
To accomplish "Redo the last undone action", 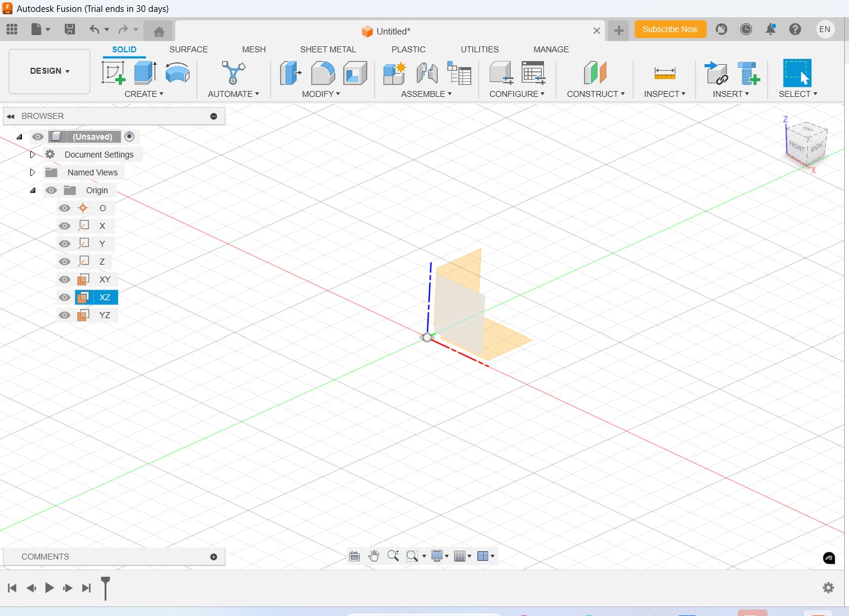I will 123,29.
